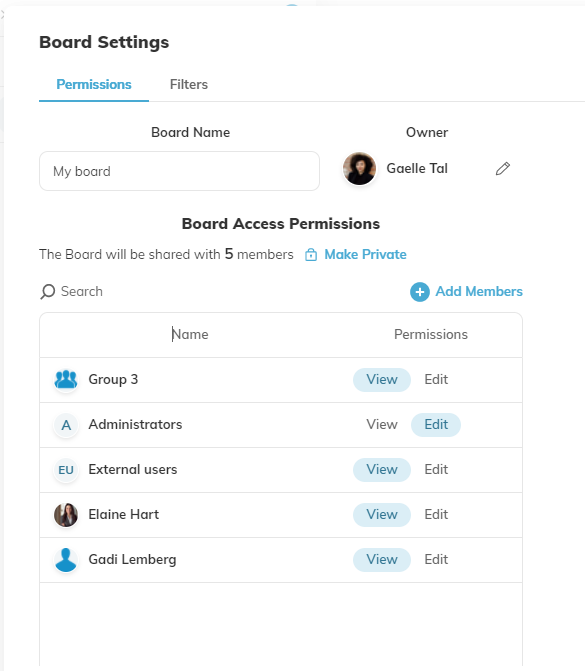
Task: Open the Filters tab
Action: (x=189, y=84)
